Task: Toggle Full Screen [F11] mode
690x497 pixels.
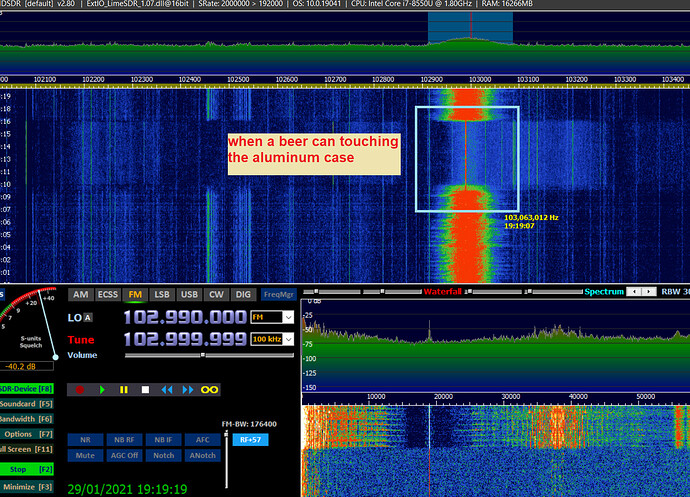Action: [26, 449]
